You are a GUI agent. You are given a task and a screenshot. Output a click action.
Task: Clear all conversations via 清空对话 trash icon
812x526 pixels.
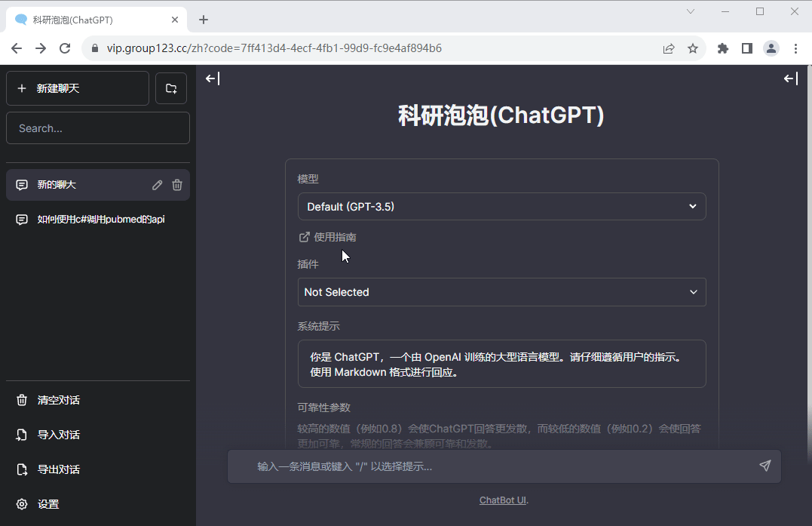[21, 399]
